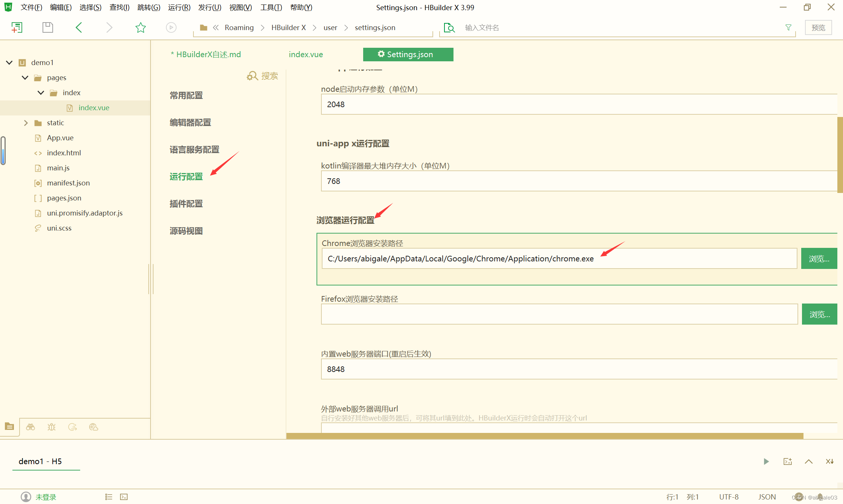Open the debug bug panel icon
843x504 pixels.
pyautogui.click(x=52, y=427)
